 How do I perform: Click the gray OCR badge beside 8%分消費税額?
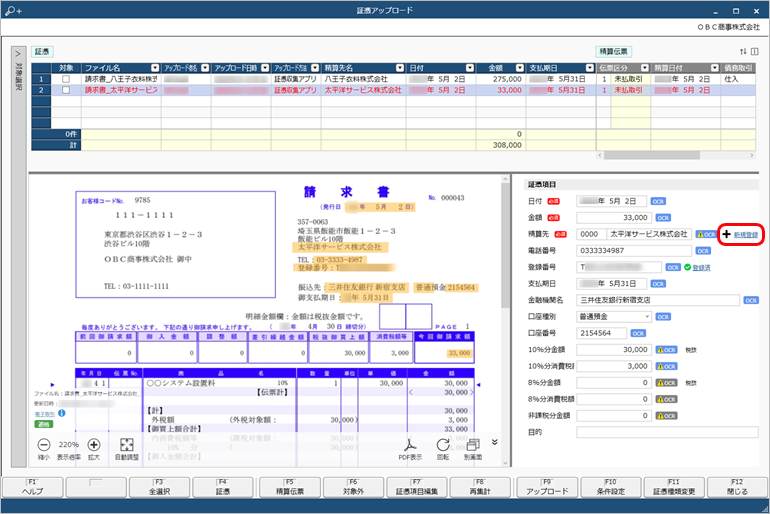point(667,399)
